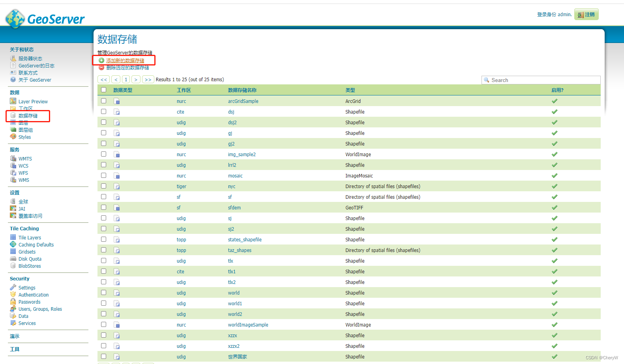Viewport: 624px width, 364px height.
Task: Sort by 启用? column header
Action: coord(557,90)
